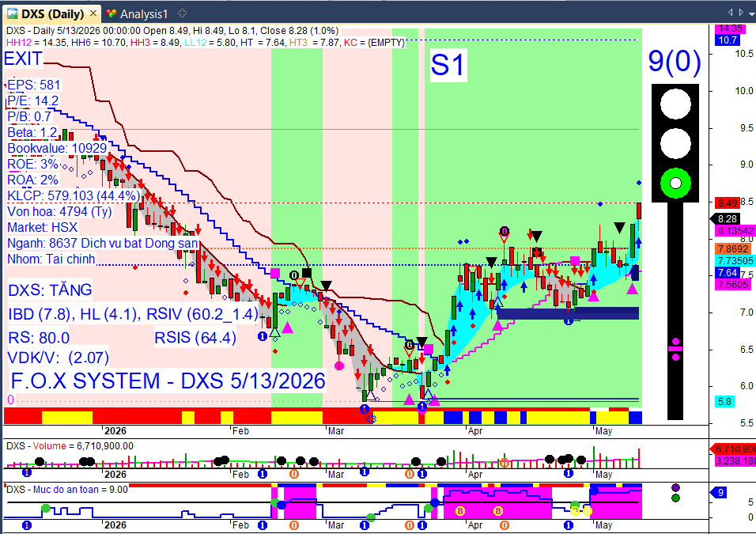Click the new tab pin icon after Analysis1
The width and height of the screenshot is (756, 534).
point(182,13)
